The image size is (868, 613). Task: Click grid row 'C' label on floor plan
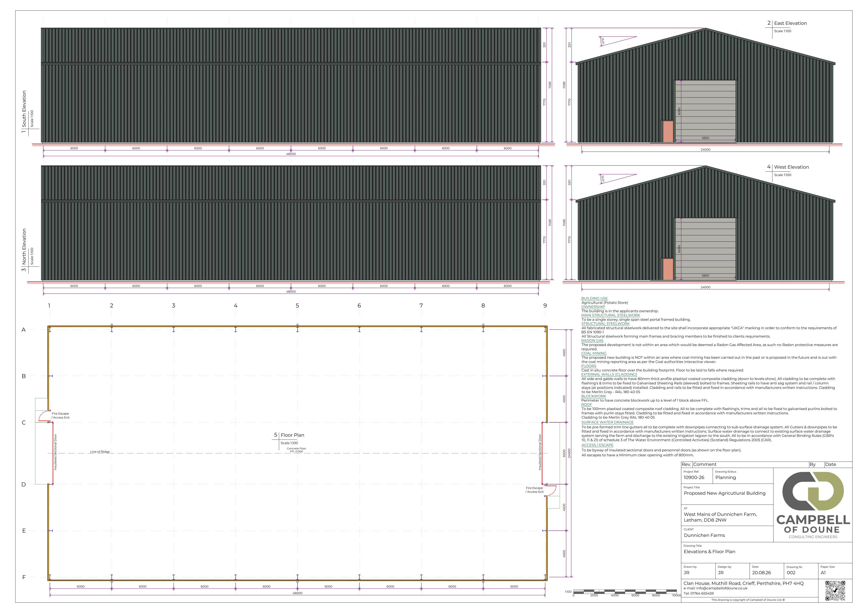point(24,423)
